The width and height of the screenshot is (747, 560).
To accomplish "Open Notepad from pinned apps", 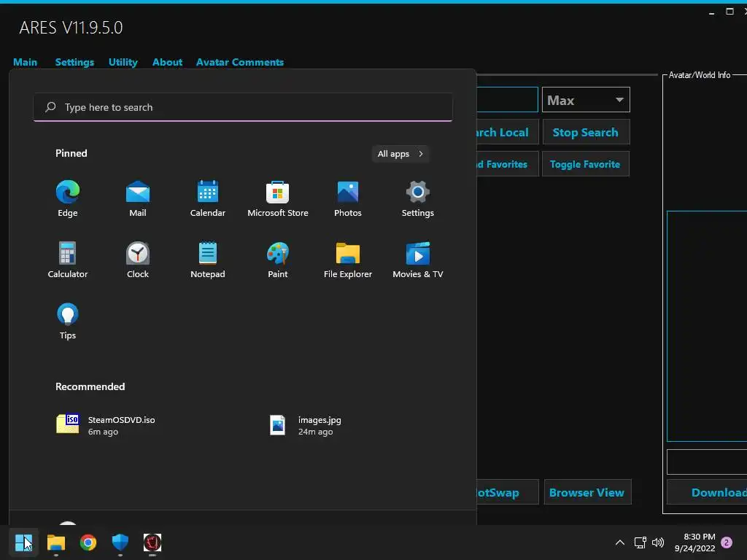I will [x=208, y=260].
